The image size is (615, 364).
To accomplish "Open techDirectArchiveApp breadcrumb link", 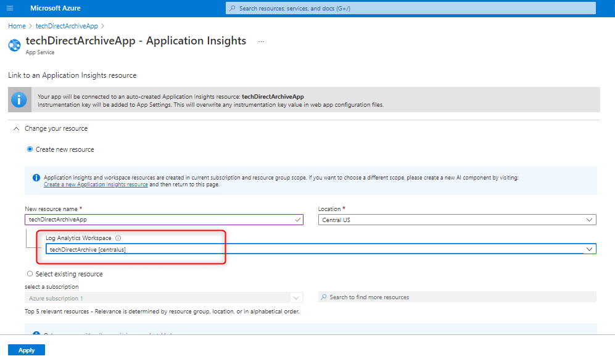I will (x=67, y=26).
